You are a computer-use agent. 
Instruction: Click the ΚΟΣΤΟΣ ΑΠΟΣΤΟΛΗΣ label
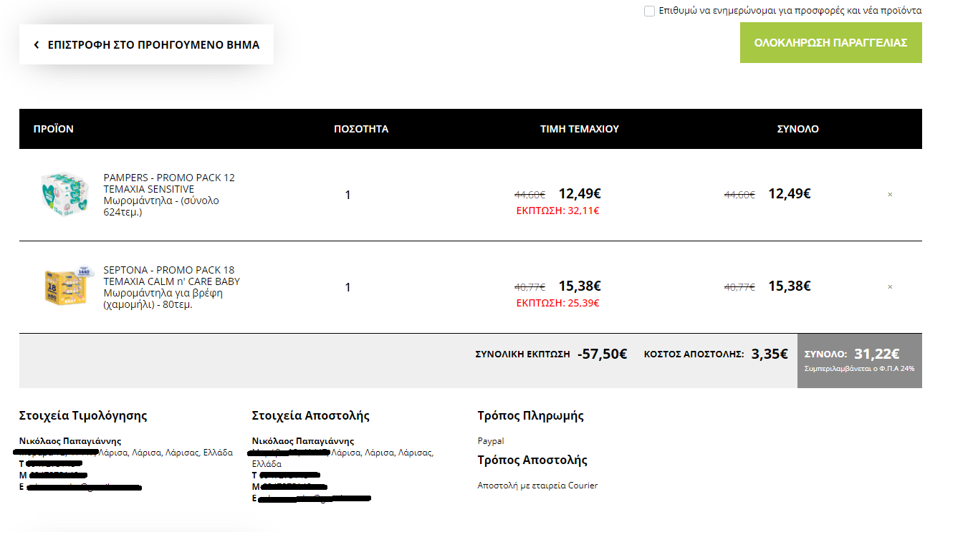pos(694,354)
